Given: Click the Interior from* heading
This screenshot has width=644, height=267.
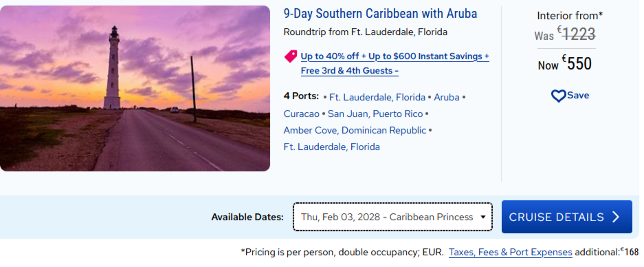Looking at the screenshot, I should click(x=570, y=16).
